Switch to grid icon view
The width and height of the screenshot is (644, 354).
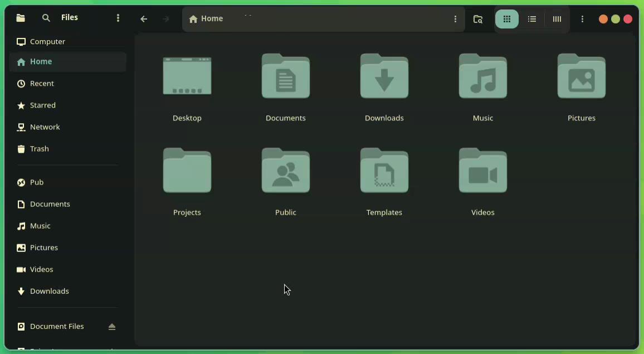[x=507, y=19]
